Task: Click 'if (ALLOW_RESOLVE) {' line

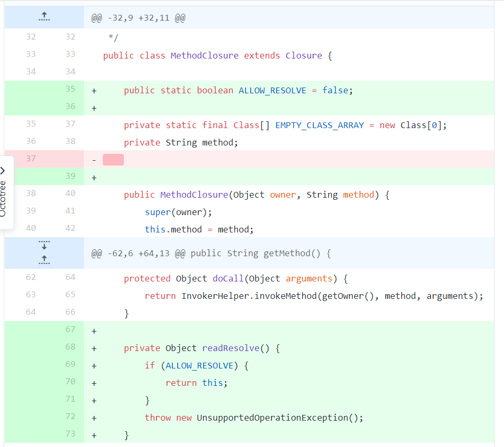Action: 197,365
